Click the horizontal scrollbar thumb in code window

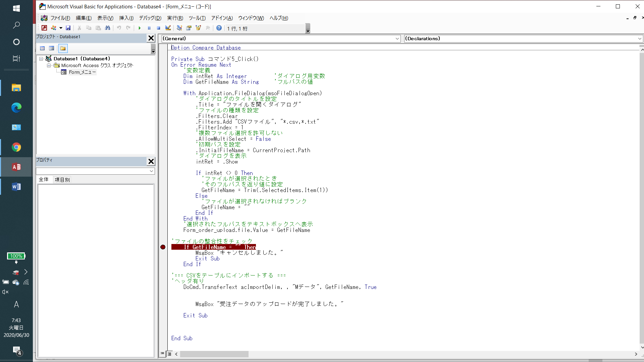(x=214, y=354)
